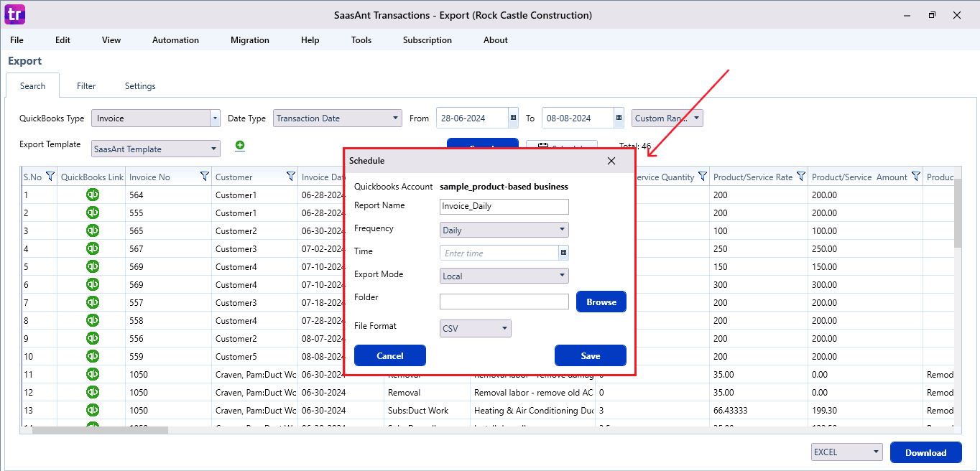Click the To date field 08-08-2024
The height and width of the screenshot is (471, 980).
[x=578, y=118]
